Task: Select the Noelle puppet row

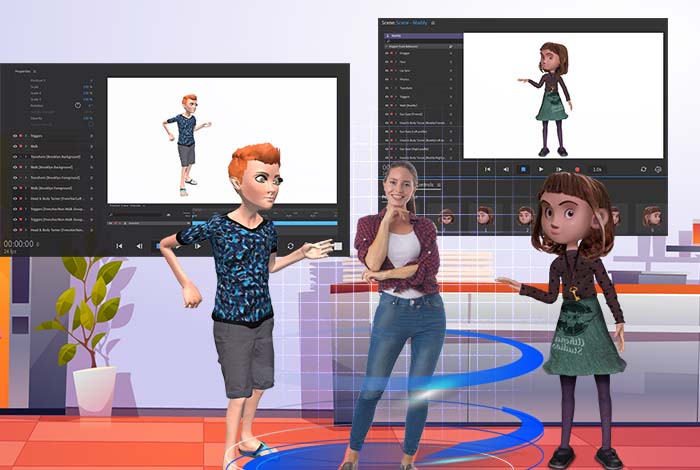Action: (x=423, y=36)
